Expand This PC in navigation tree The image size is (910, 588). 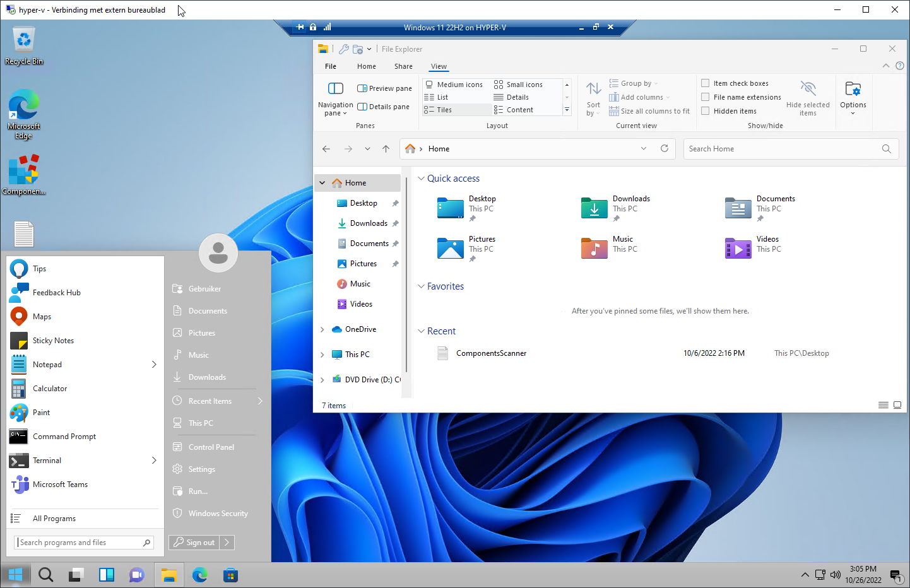tap(322, 355)
